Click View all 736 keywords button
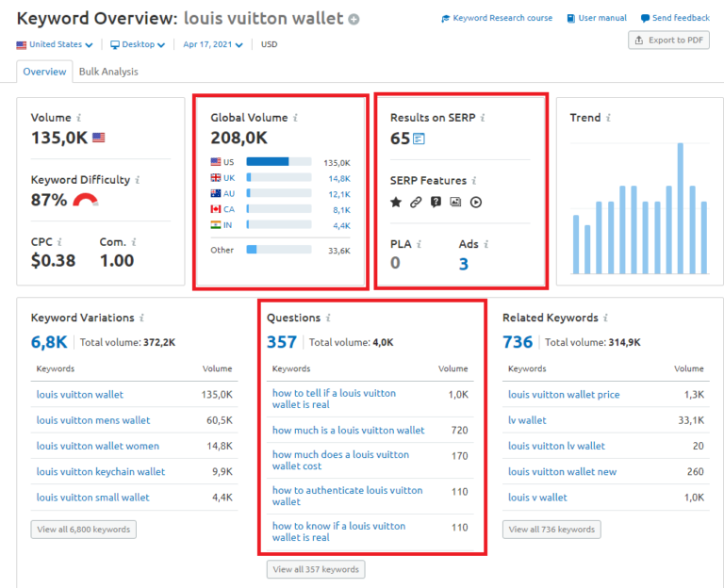 click(551, 530)
